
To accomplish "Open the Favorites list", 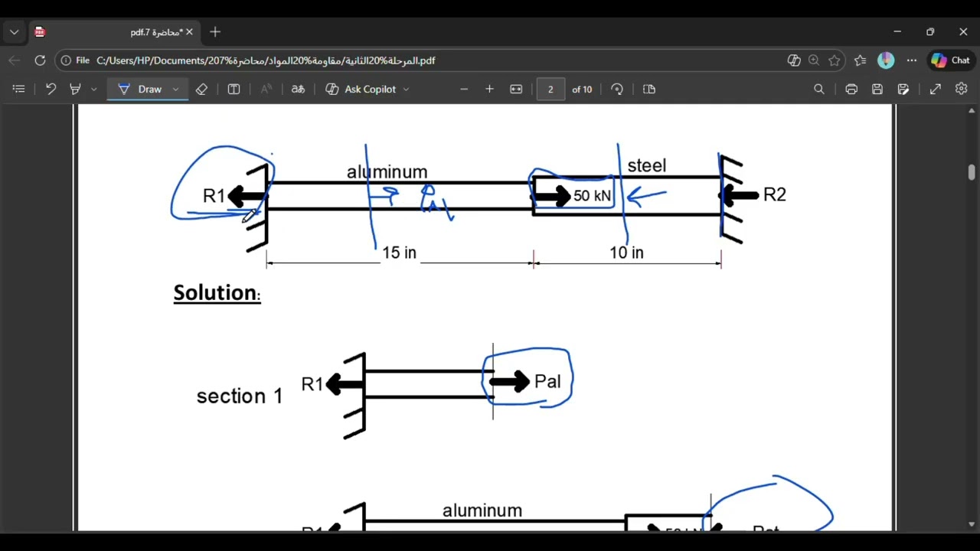I will tap(861, 60).
